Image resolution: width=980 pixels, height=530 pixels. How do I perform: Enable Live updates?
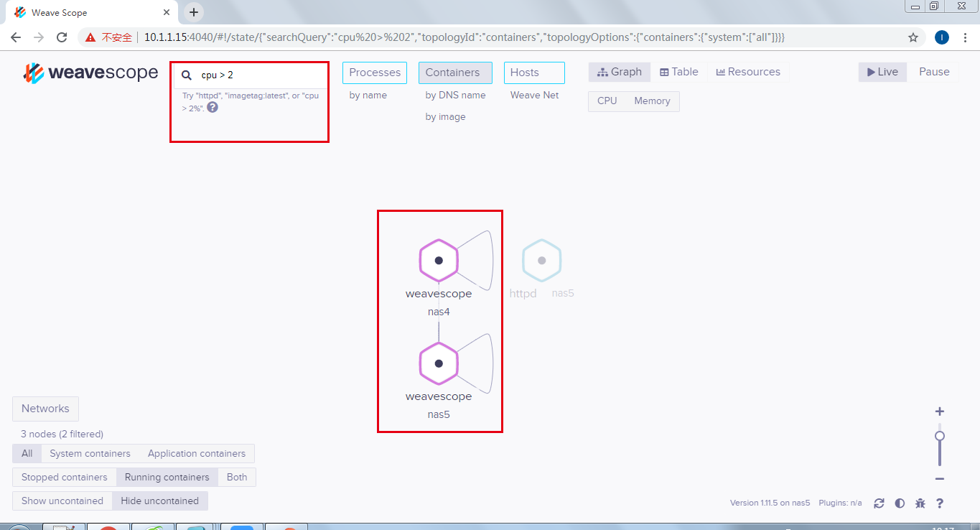point(882,72)
